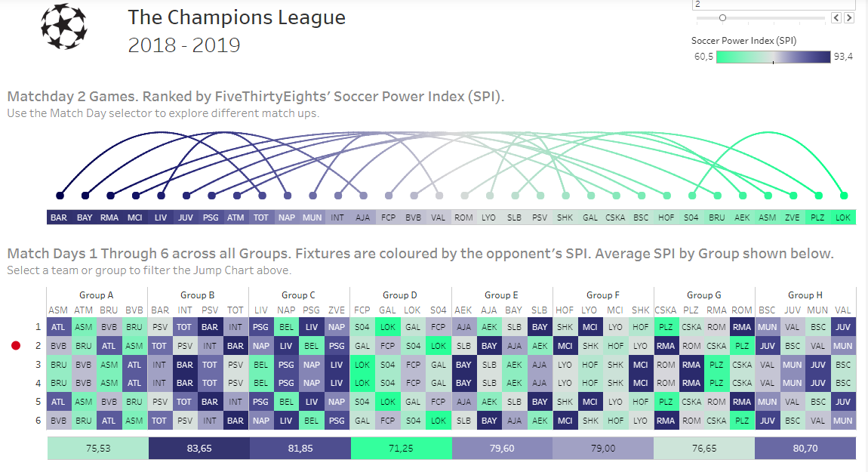Click Group B average SPI 83,65 cell
868x472 pixels.
(198, 448)
